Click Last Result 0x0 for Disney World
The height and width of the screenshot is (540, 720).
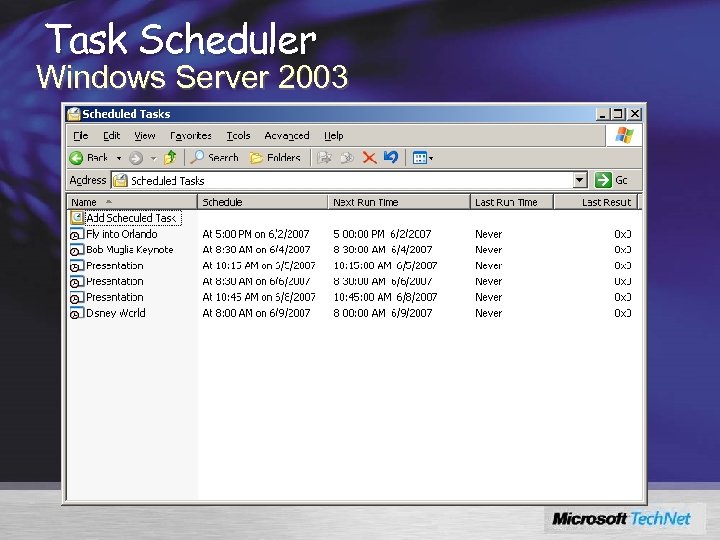pos(623,313)
